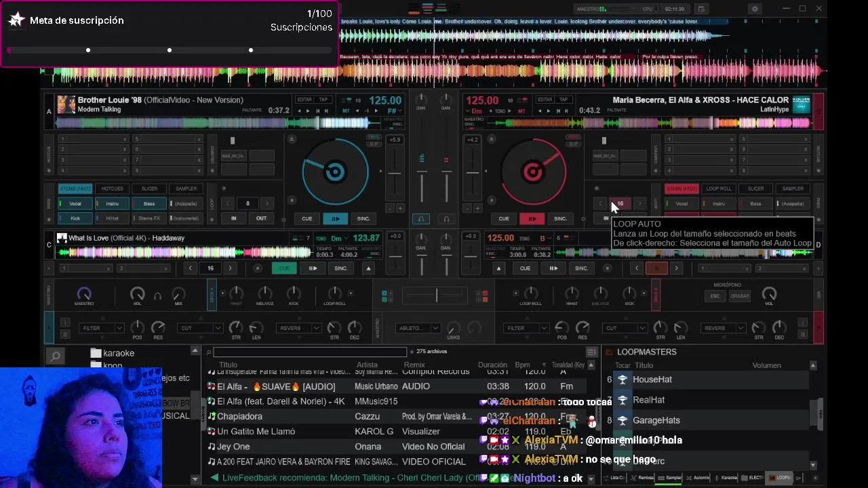Double the loop size on deck A

pos(267,203)
